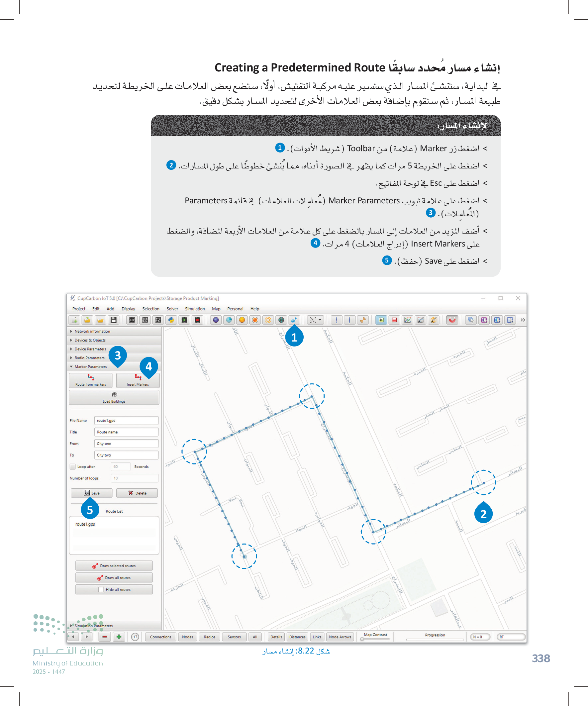
Task: Click the green plus zoom-in icon
Action: coord(119,637)
